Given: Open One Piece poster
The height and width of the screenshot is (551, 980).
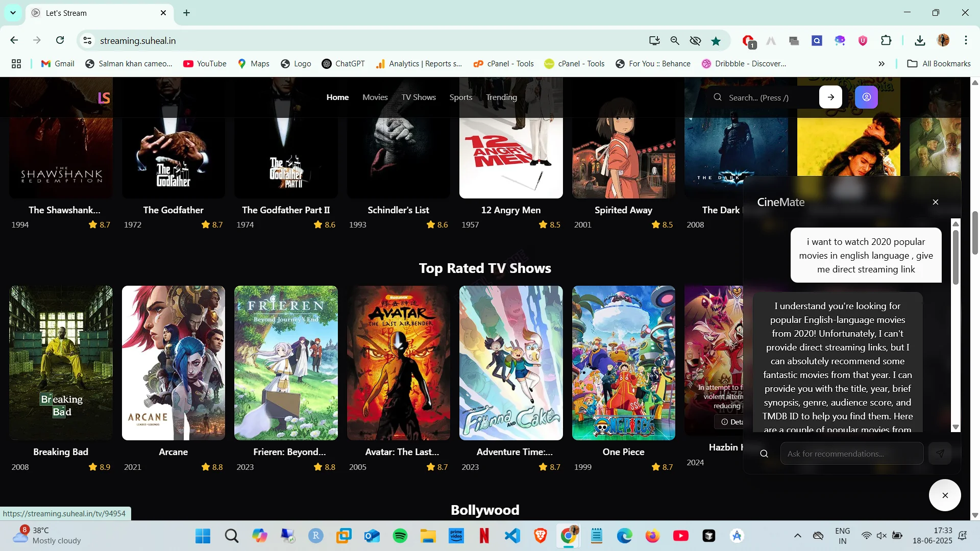Looking at the screenshot, I should 624,363.
